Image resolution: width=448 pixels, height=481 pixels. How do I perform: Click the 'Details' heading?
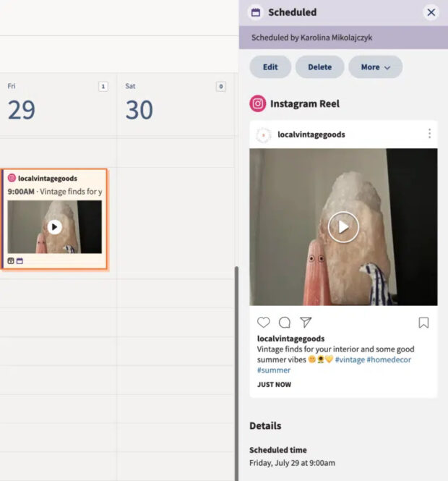[265, 426]
